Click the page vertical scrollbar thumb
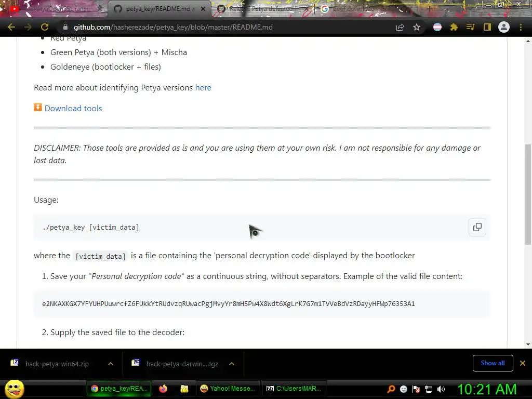This screenshot has height=399, width=532. tap(528, 194)
